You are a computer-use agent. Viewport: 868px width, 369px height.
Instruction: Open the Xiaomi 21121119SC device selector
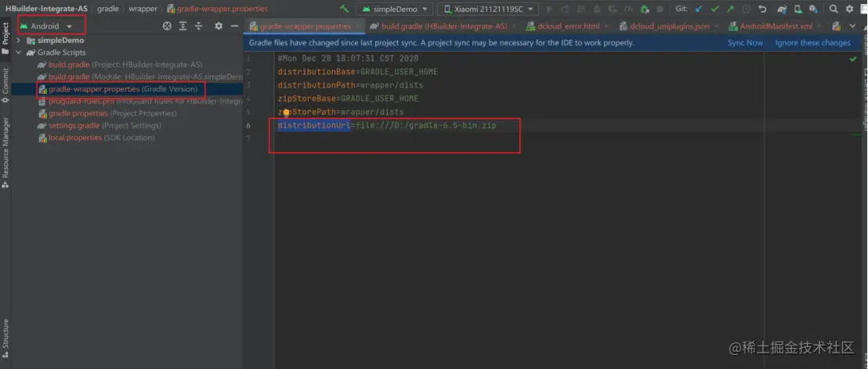488,9
